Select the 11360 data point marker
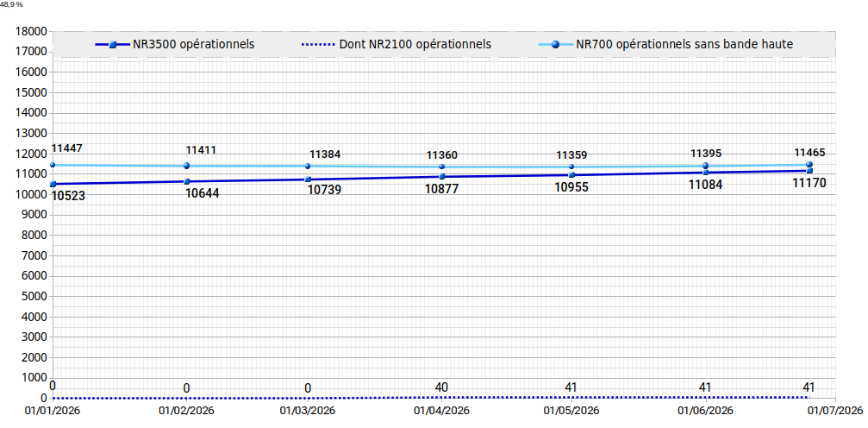Viewport: 868px width, 428px height. coord(441,167)
